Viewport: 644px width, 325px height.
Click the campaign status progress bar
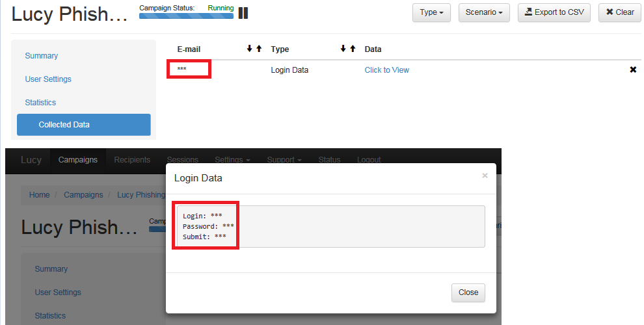click(x=186, y=16)
